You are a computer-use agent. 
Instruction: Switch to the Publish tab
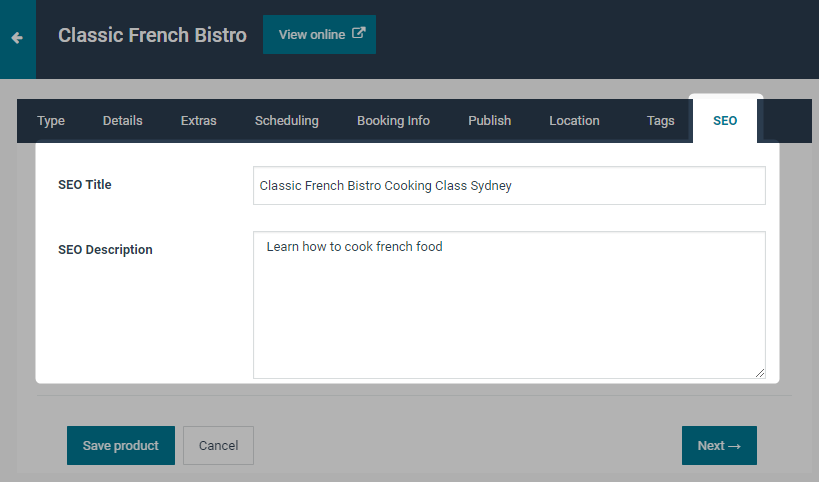489,121
